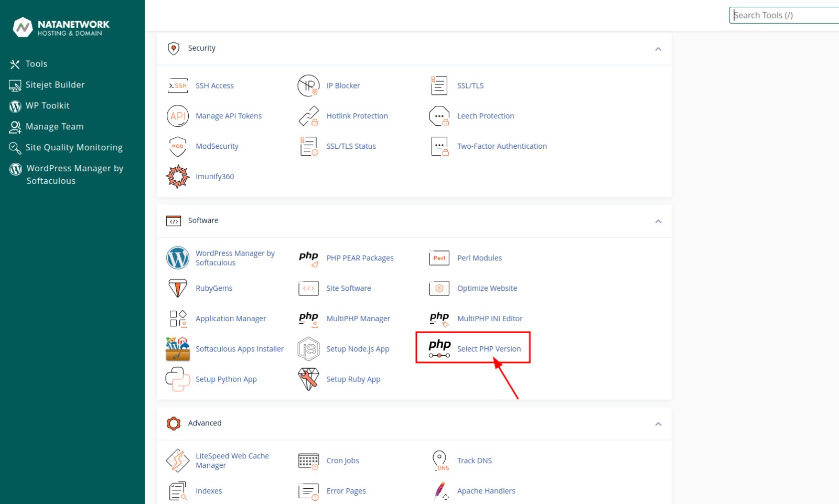Open the Setup Ruby App icon
The width and height of the screenshot is (839, 504).
[x=308, y=379]
